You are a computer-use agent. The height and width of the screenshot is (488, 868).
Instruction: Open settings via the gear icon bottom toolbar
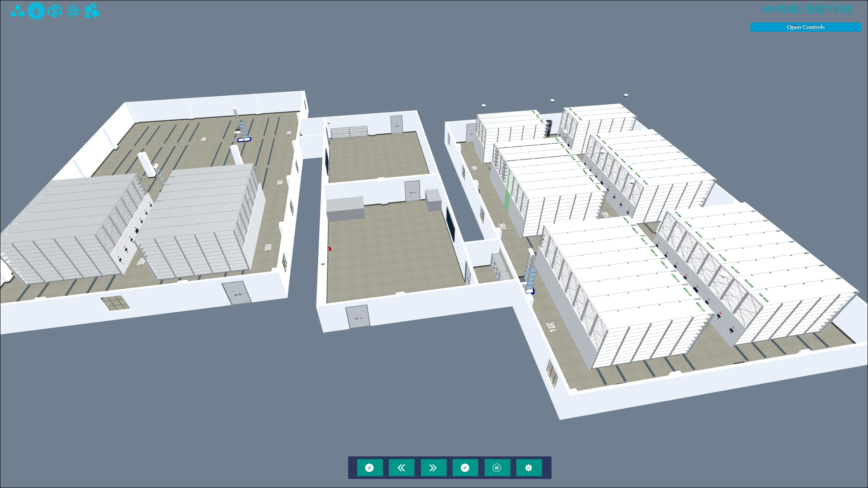528,468
